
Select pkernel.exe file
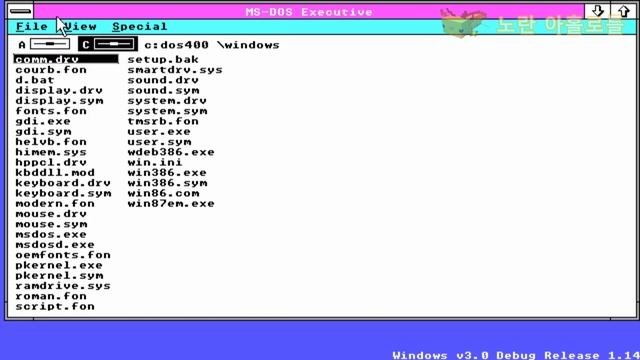coord(59,265)
